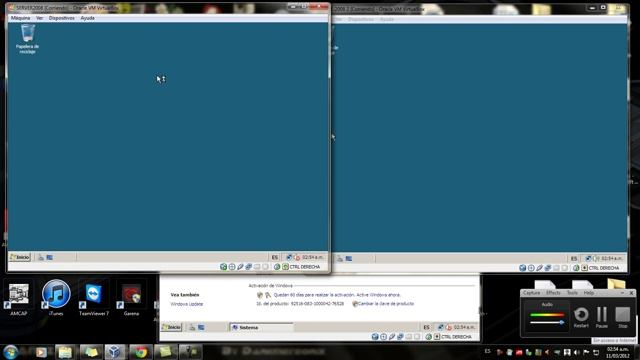Select iTunes desktop shortcut
The width and height of the screenshot is (640, 360).
pos(56,298)
